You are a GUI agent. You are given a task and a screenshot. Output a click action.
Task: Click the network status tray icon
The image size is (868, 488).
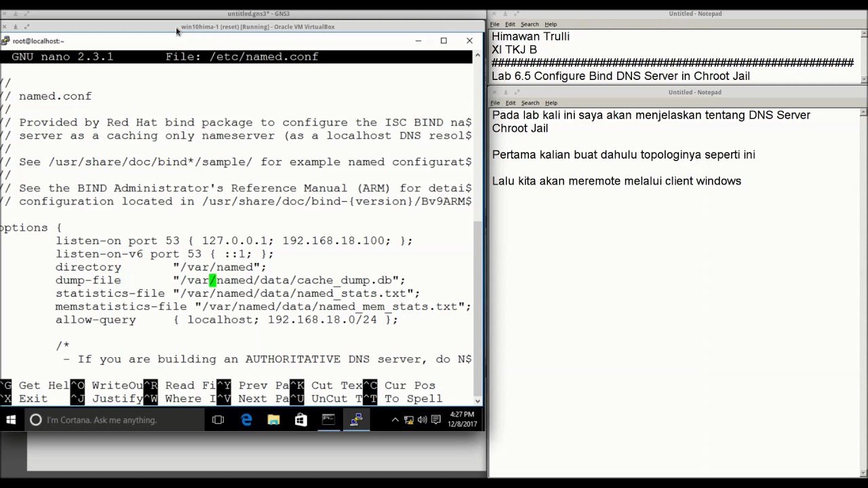409,420
